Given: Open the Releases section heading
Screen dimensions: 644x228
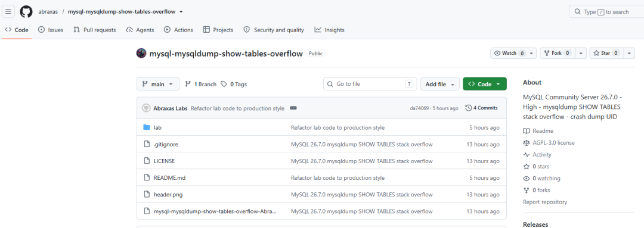Looking at the screenshot, I should [x=535, y=224].
